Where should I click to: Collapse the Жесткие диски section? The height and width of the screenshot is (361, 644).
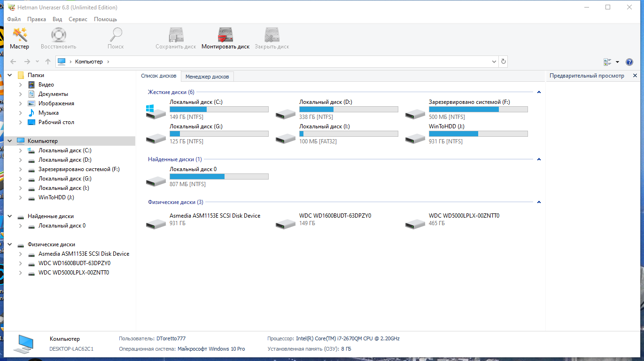539,92
